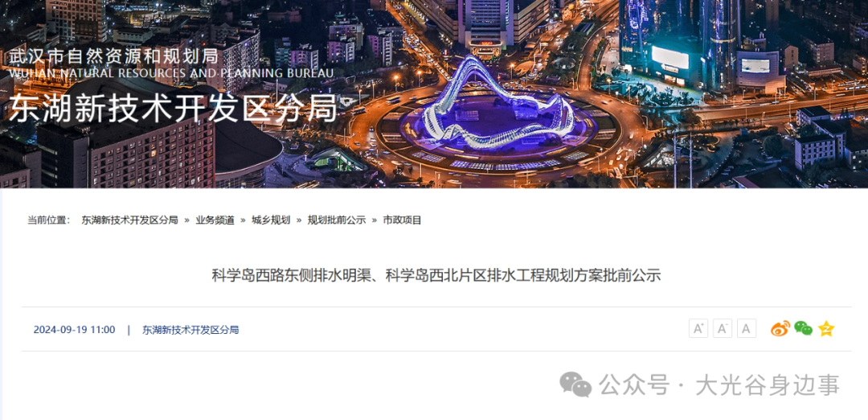This screenshot has width=868, height=420.
Task: Open 东湖新技术开发区分局 breadcrumb link
Action: point(129,220)
